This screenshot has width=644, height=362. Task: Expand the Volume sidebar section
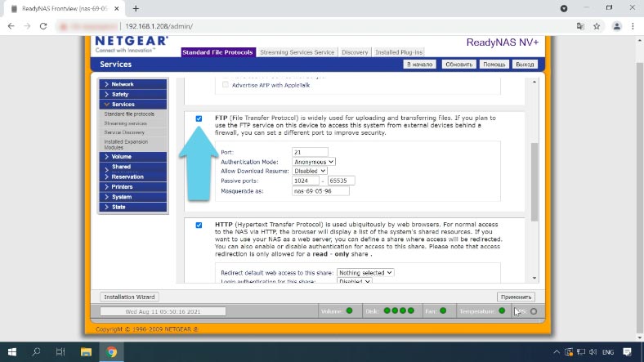click(133, 157)
